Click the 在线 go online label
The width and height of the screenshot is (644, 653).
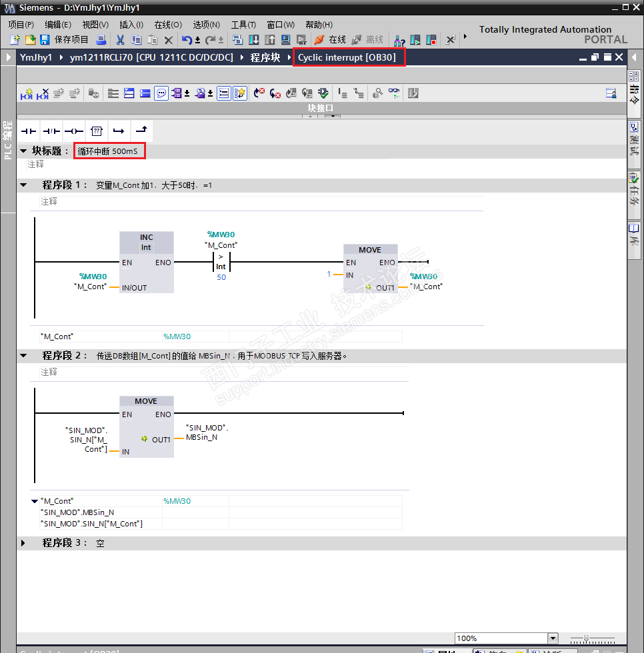(337, 40)
